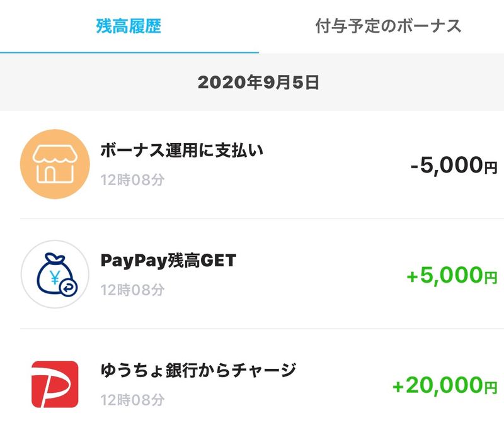Click the +5,000円 balance amount
Screen dimensions: 504x430
[x=452, y=275]
